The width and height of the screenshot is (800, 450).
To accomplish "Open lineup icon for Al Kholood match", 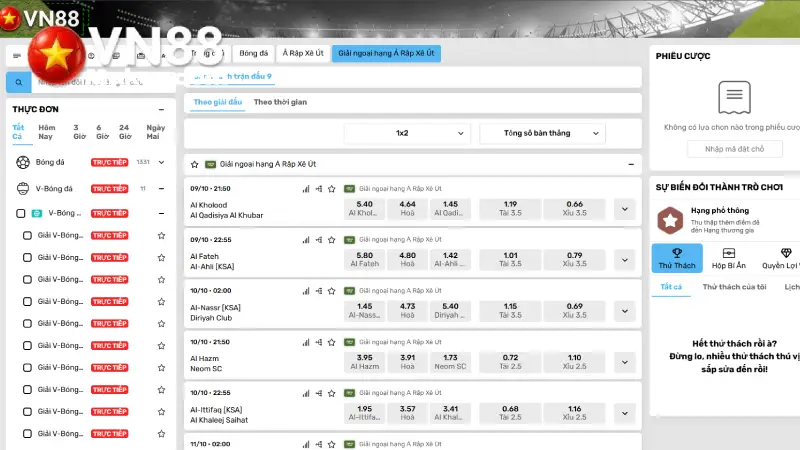I will (319, 189).
